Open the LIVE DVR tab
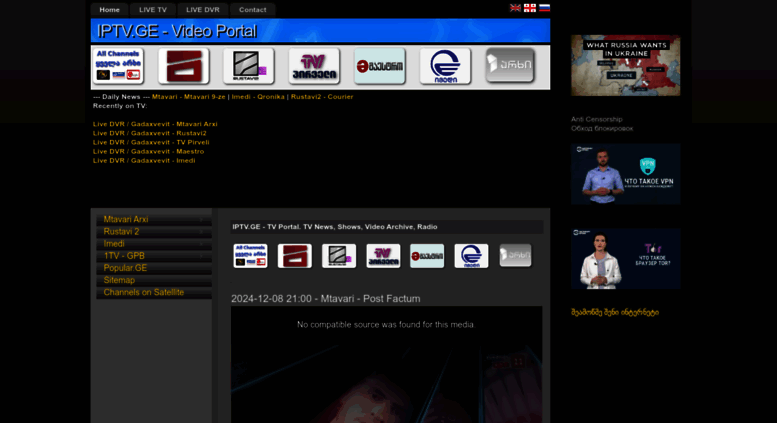Image resolution: width=777 pixels, height=423 pixels. (x=203, y=10)
